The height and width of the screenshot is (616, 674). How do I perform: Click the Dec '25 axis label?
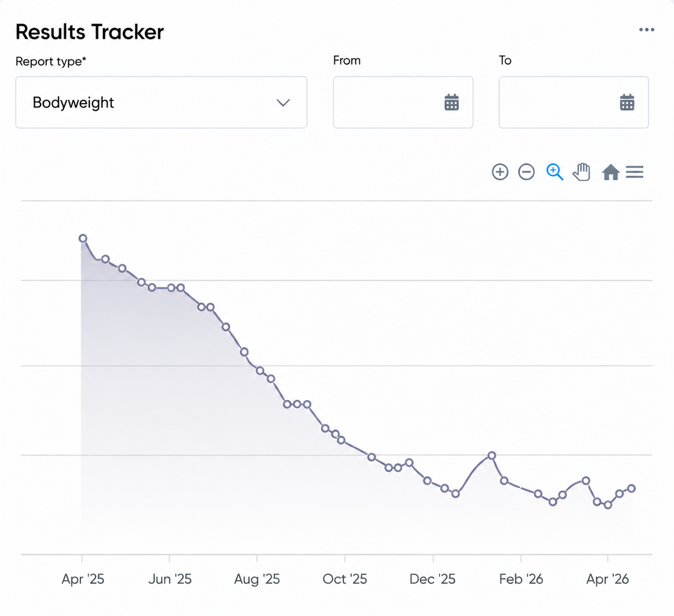(433, 579)
